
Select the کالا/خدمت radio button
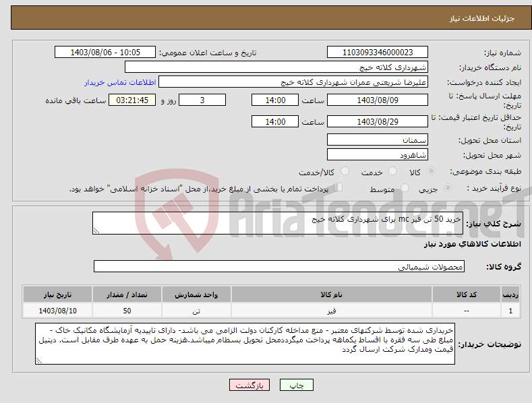pyautogui.click(x=345, y=171)
